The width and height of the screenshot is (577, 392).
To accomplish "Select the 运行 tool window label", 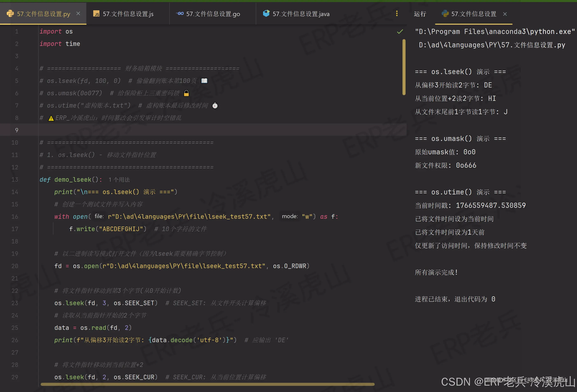I will (420, 14).
